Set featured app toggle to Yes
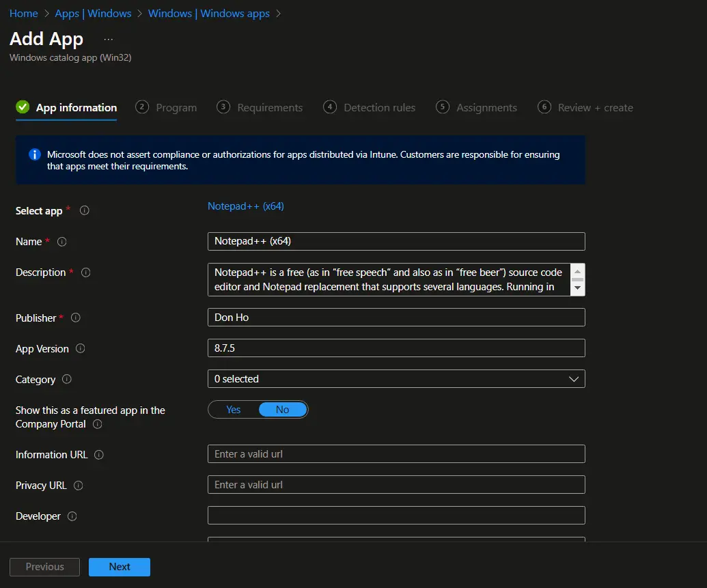 [233, 409]
